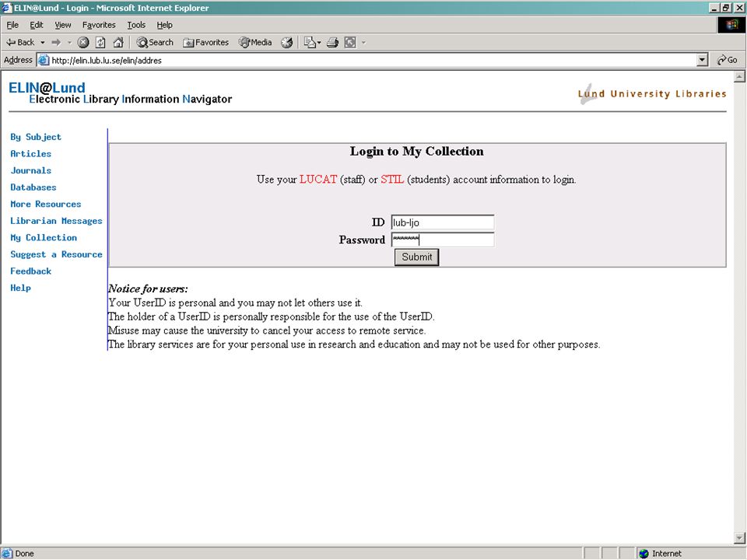Image resolution: width=747 pixels, height=560 pixels.
Task: Click the Done status page icon
Action: (x=7, y=553)
